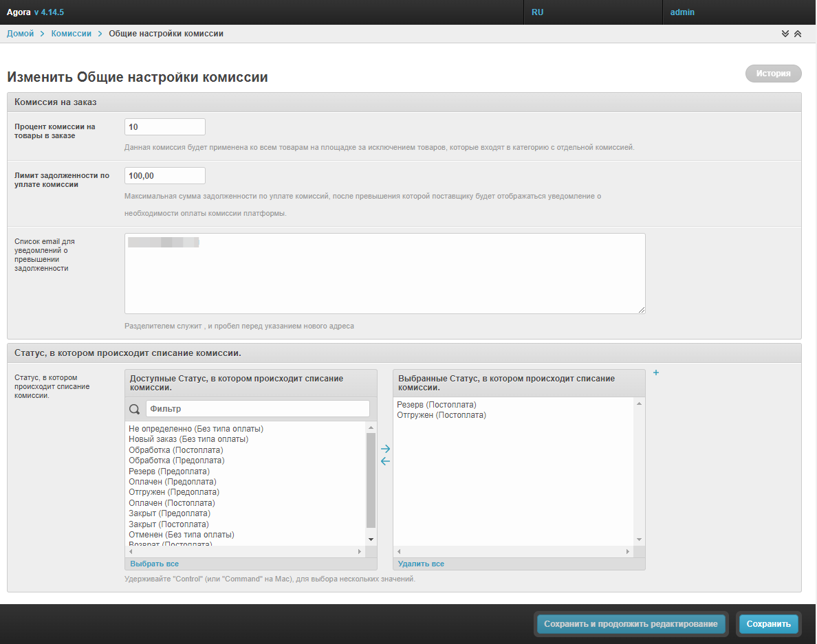Click the right arrow to add status
The image size is (817, 644).
(x=385, y=449)
